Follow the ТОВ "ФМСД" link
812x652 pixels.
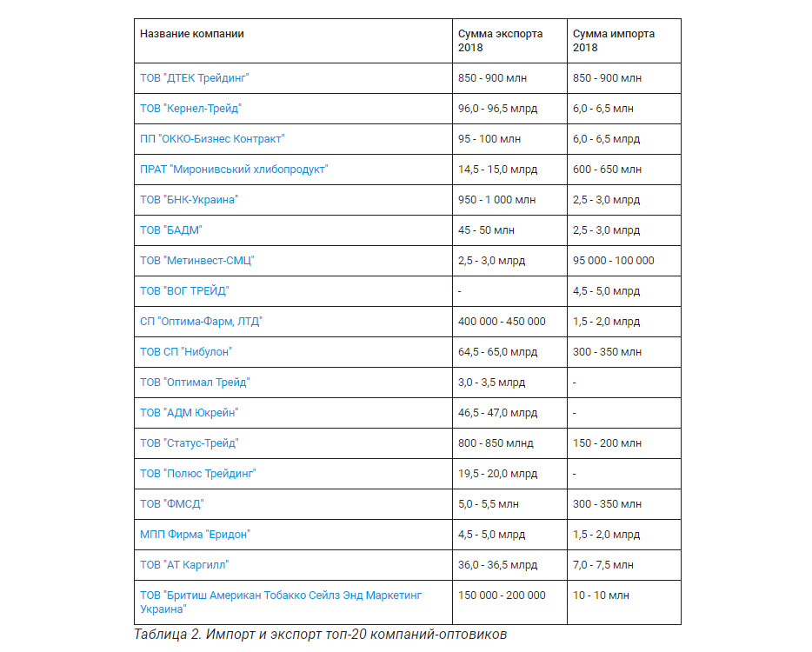[x=172, y=504]
